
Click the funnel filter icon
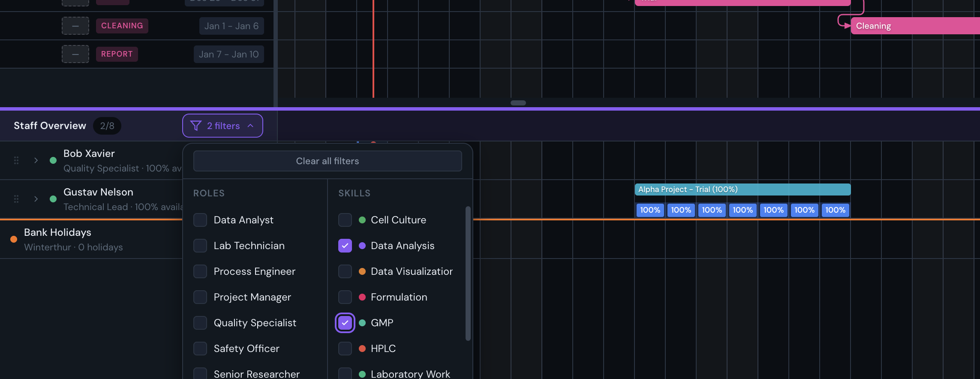click(195, 126)
